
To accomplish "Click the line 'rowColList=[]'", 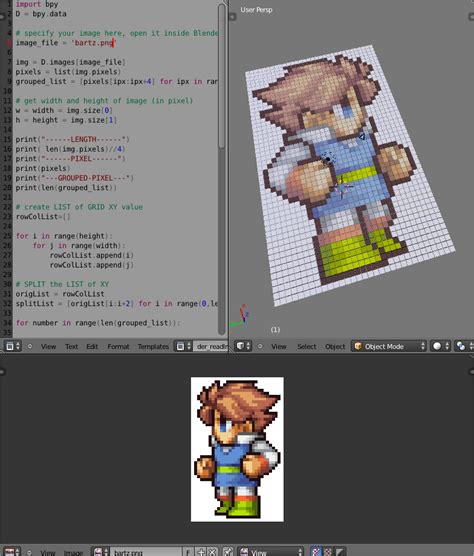I will pos(43,216).
